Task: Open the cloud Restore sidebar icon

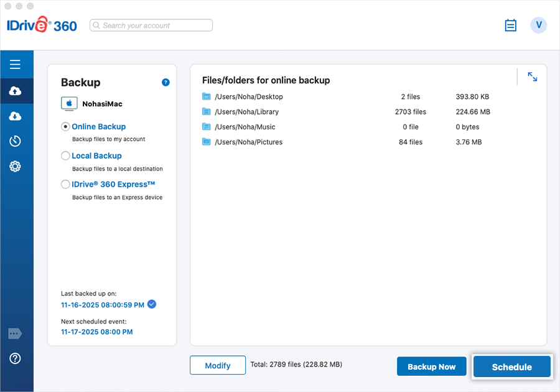Action: point(16,116)
